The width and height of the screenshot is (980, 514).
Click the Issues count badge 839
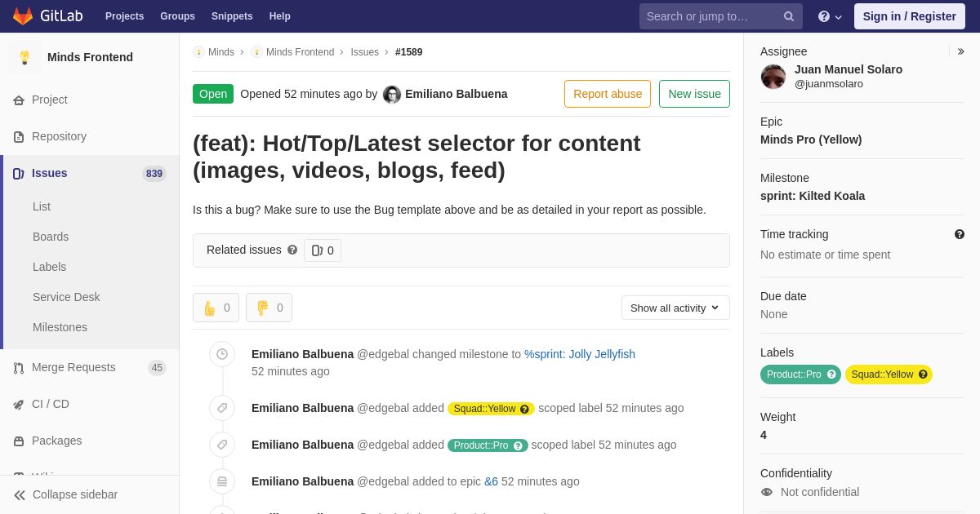pyautogui.click(x=154, y=173)
